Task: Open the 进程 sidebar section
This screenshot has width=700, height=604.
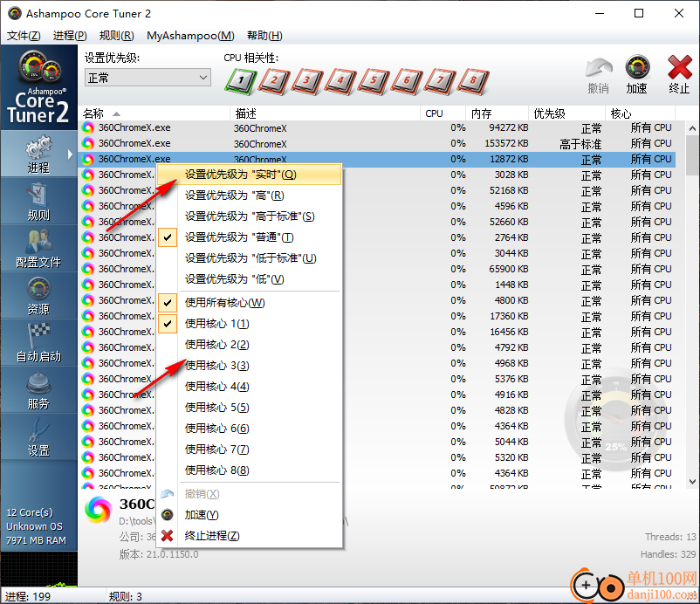Action: point(38,153)
